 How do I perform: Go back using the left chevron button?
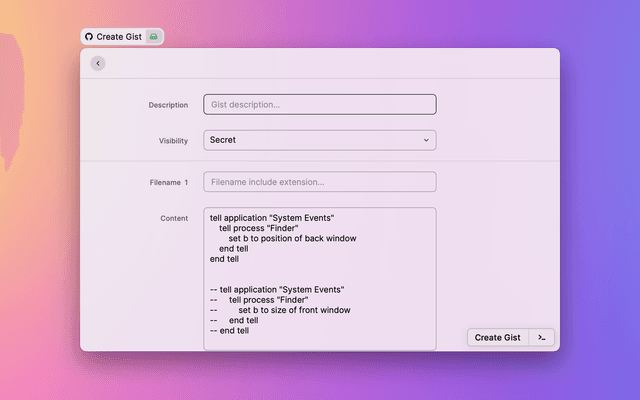[x=97, y=63]
